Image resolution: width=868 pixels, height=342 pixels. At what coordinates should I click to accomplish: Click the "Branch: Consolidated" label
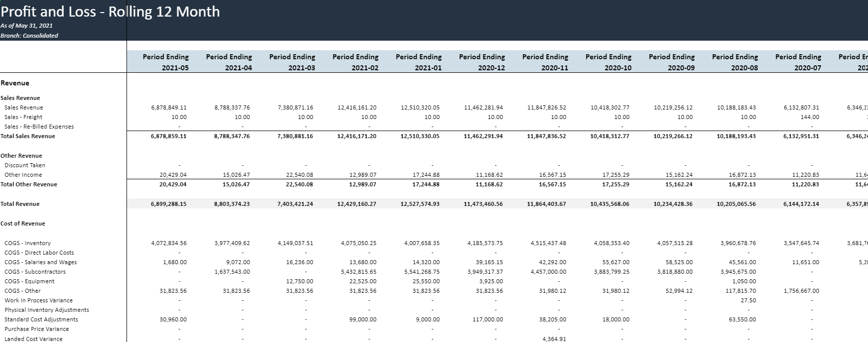[x=29, y=36]
